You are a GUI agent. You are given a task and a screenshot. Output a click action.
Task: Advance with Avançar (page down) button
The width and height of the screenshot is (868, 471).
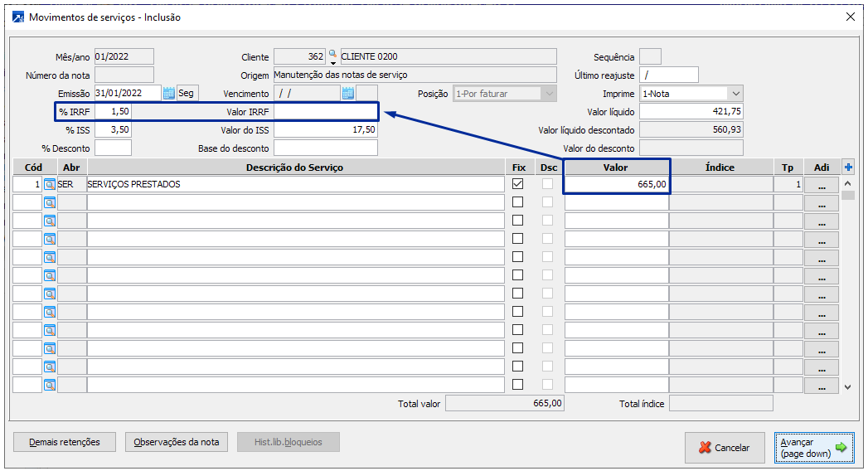pos(814,448)
